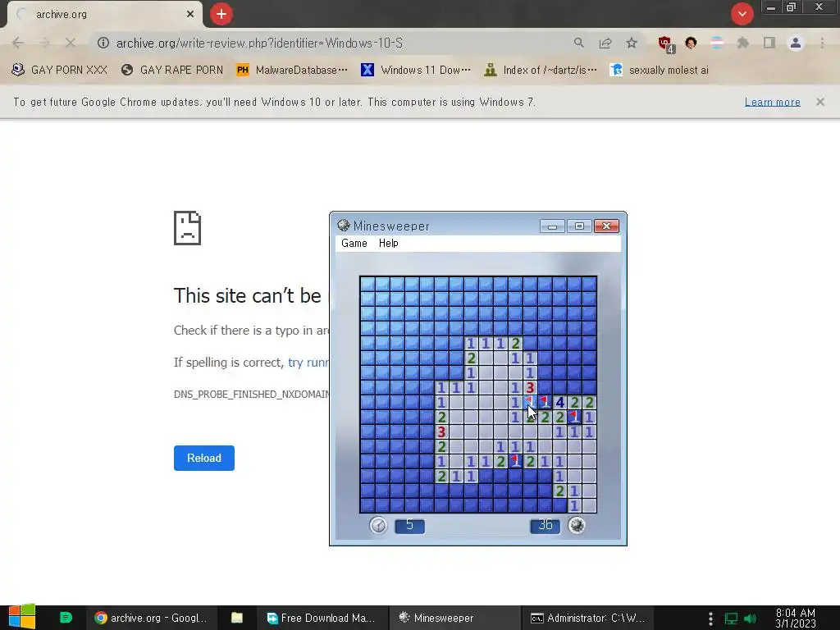Click the magnifier zoom icon in address bar
Screen dimensions: 840x630
pos(578,43)
